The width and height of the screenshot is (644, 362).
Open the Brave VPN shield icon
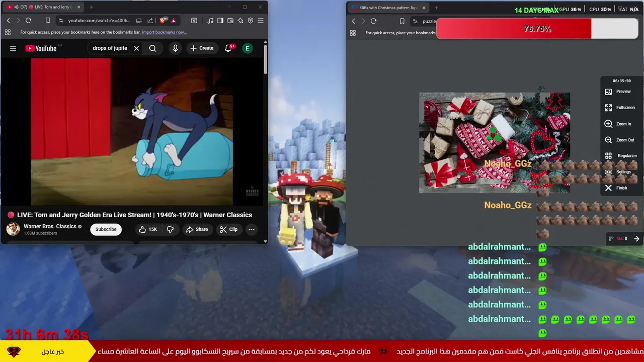coord(251,21)
